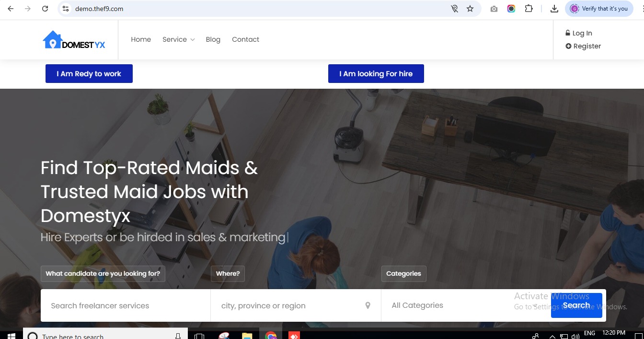Bookmark this page with the star icon
The height and width of the screenshot is (339, 644).
point(470,9)
